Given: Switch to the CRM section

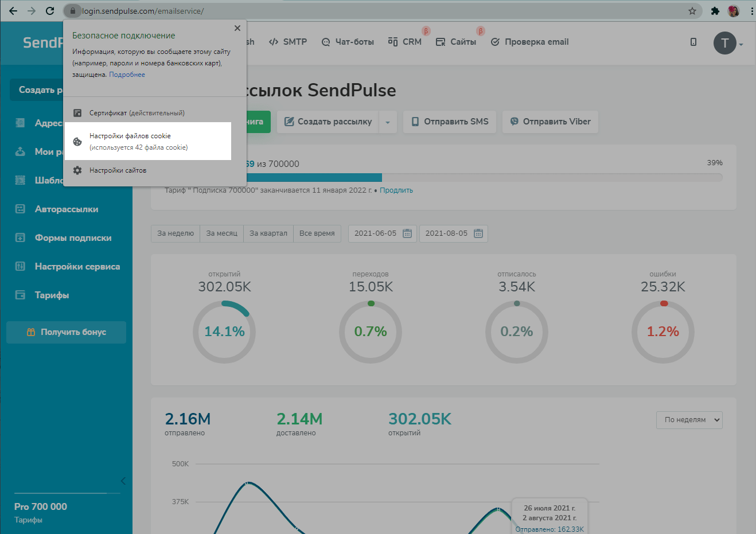Looking at the screenshot, I should pyautogui.click(x=405, y=42).
